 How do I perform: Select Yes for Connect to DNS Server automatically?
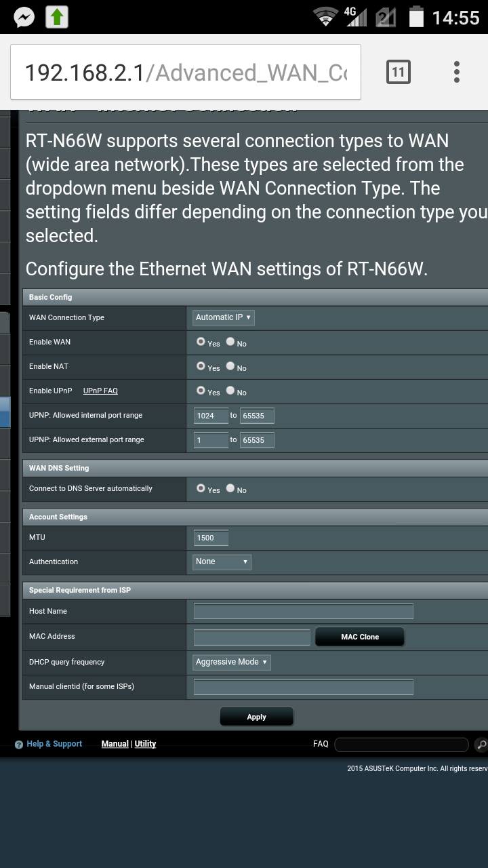[x=201, y=488]
